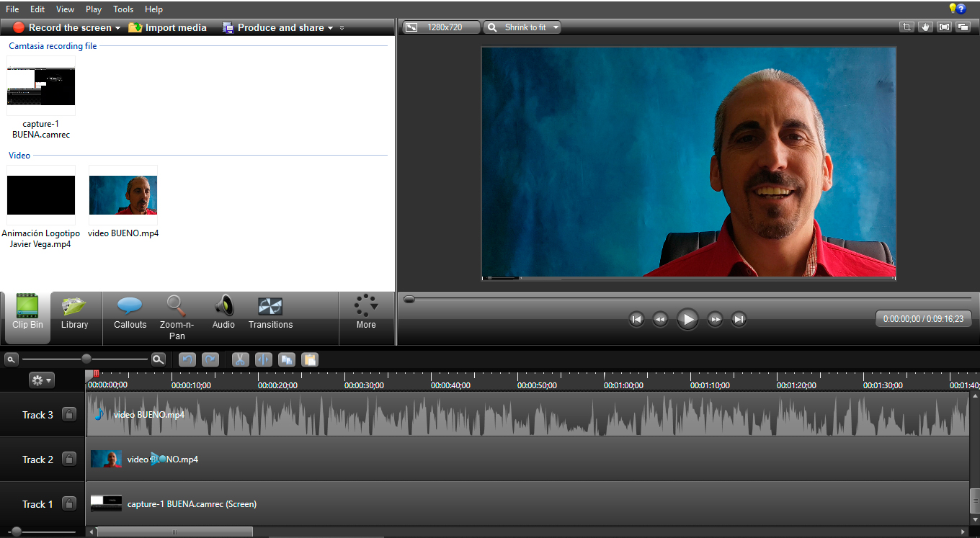This screenshot has width=980, height=538.
Task: Select the Track 3 label
Action: point(37,415)
